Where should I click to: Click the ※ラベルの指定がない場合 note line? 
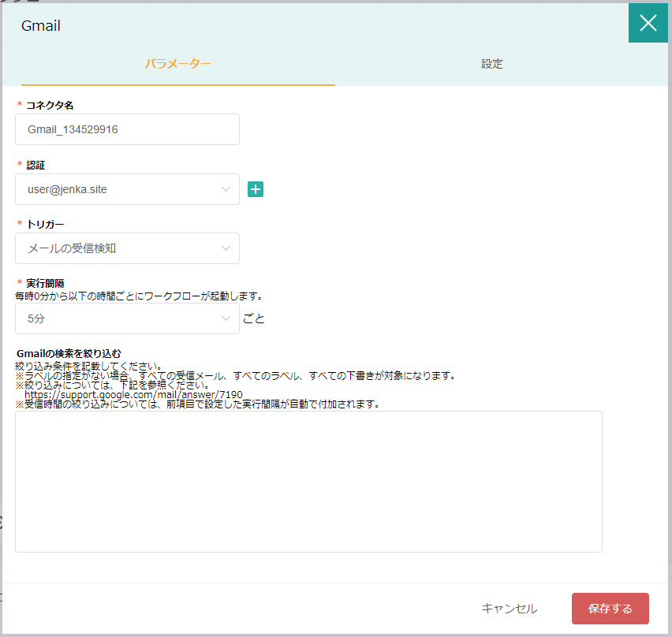(235, 376)
